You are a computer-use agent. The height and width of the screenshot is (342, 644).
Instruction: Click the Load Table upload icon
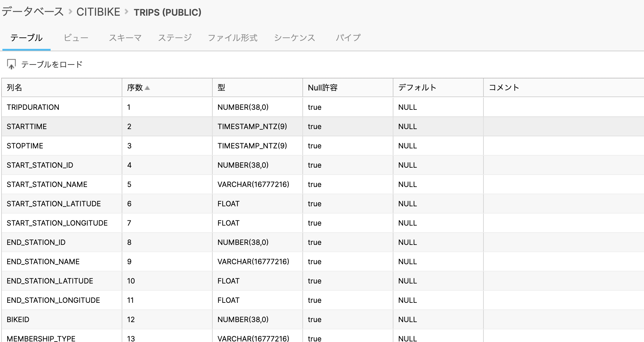[x=11, y=64]
